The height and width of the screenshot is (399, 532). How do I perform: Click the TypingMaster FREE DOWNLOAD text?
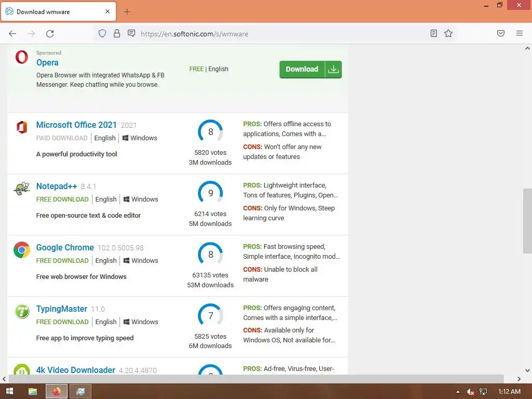[62, 322]
